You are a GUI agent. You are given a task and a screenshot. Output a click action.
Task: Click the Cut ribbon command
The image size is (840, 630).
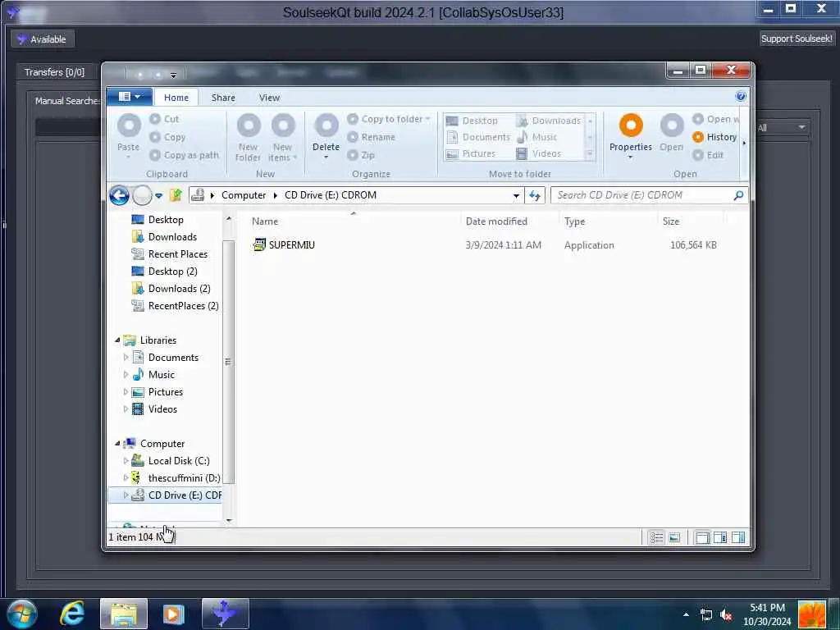coord(164,119)
